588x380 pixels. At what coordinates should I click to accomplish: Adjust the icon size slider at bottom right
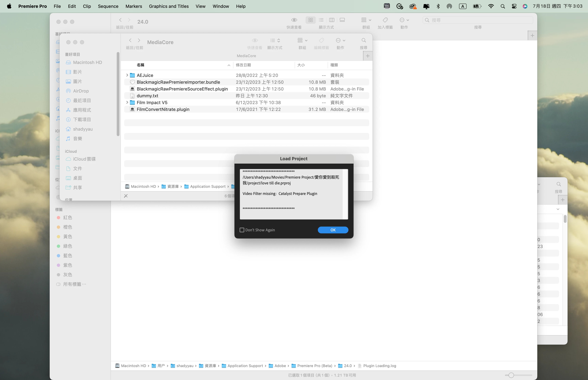pos(511,375)
